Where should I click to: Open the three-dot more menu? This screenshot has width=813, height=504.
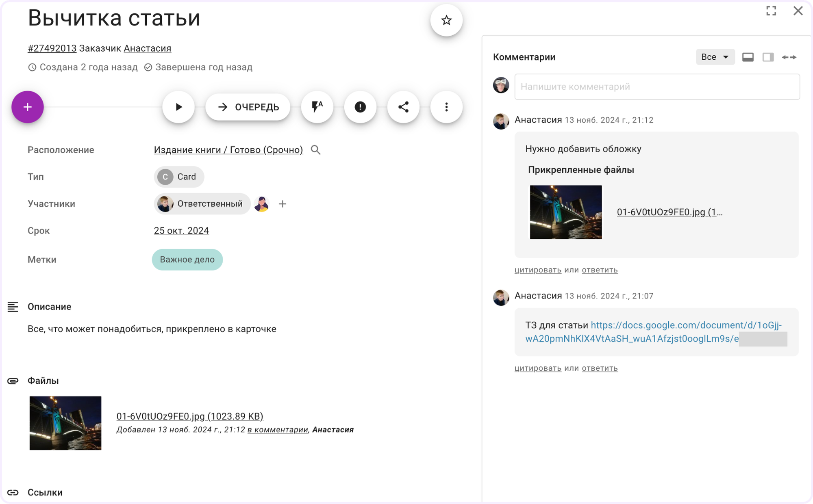pyautogui.click(x=446, y=107)
